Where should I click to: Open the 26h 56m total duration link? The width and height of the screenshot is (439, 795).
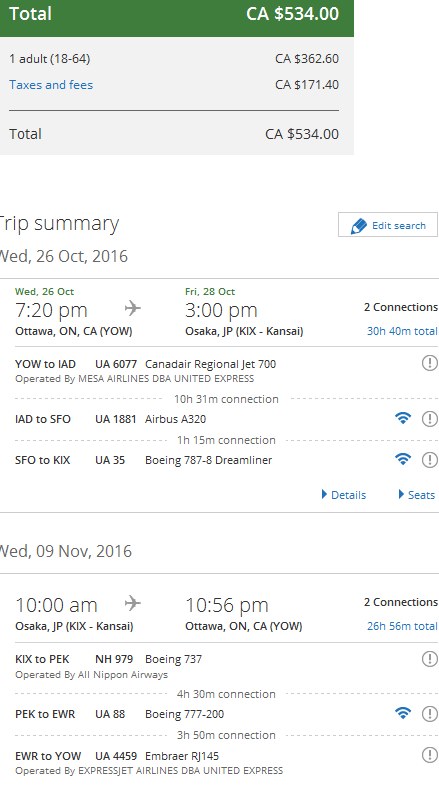coord(402,626)
